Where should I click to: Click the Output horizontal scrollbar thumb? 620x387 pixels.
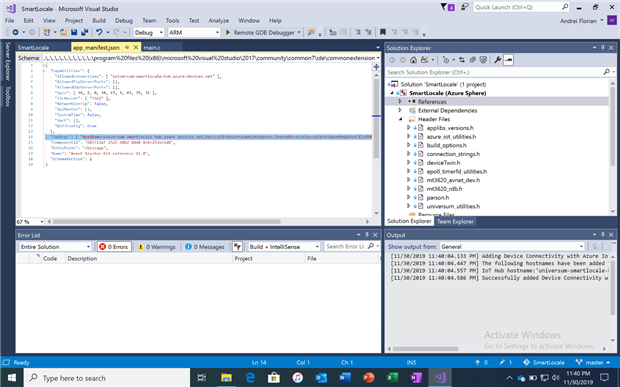(425, 349)
